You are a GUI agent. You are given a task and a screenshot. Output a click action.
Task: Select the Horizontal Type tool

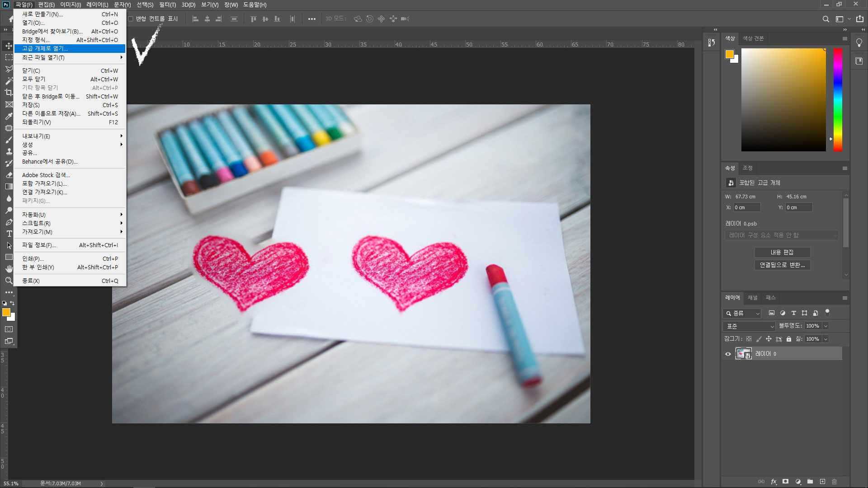pyautogui.click(x=9, y=234)
